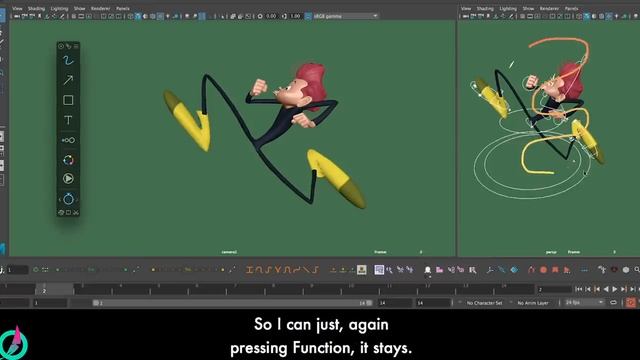Click the range slider right handle near 14
640x360 pixels.
tap(369, 303)
